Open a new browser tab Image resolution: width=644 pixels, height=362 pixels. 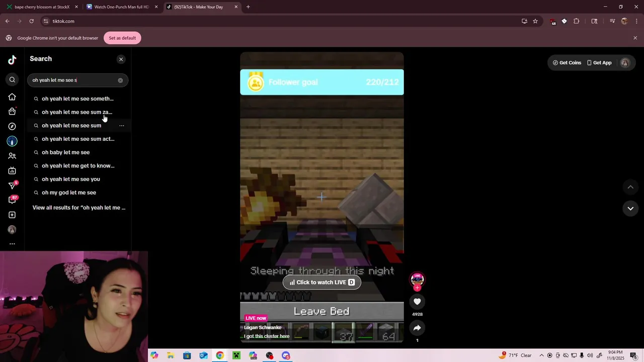pyautogui.click(x=248, y=7)
